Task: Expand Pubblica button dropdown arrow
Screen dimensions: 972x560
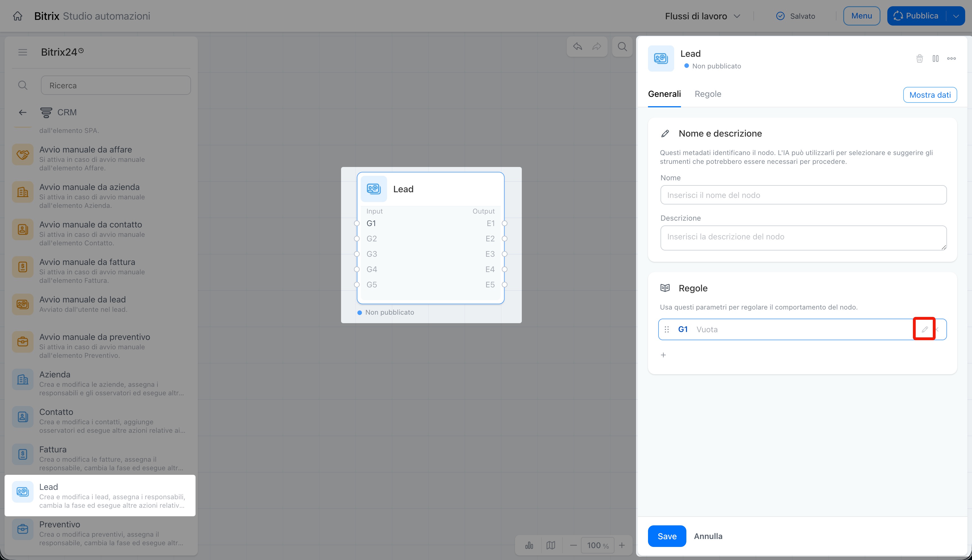Action: pyautogui.click(x=956, y=16)
